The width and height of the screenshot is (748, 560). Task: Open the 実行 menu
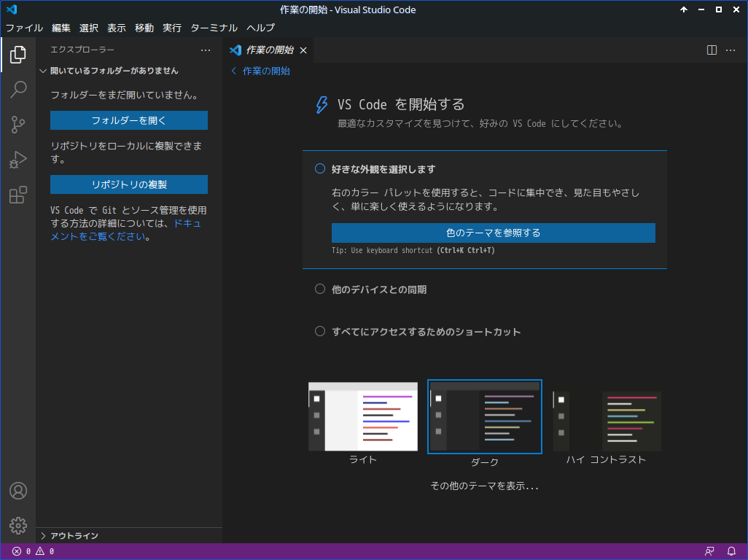(x=172, y=28)
